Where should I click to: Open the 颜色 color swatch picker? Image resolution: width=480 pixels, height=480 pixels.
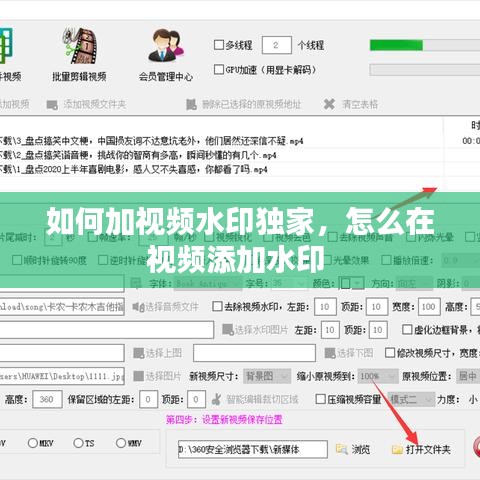coord(351,284)
